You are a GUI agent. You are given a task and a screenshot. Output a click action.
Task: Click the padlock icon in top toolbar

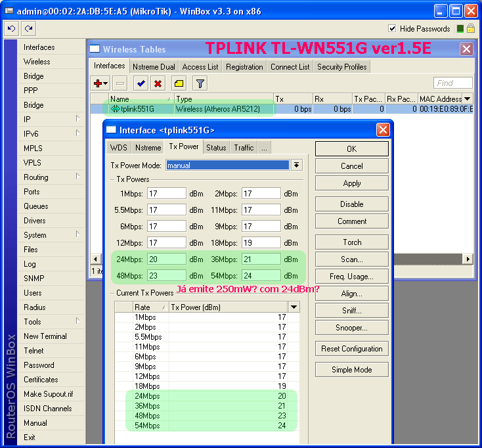click(x=471, y=29)
